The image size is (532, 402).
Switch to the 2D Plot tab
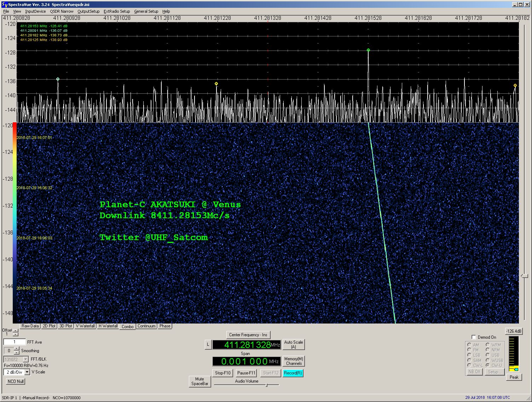[49, 326]
